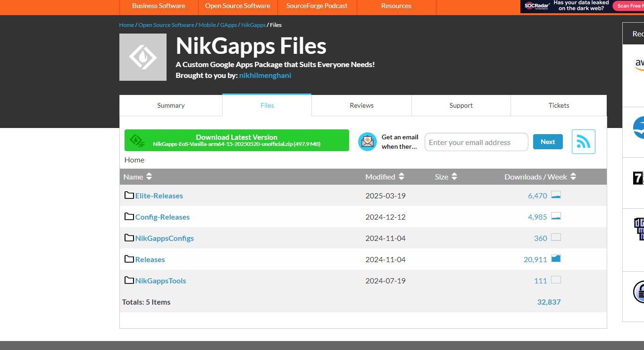Click the 111 downloads count
The width and height of the screenshot is (644, 350).
pyautogui.click(x=541, y=281)
